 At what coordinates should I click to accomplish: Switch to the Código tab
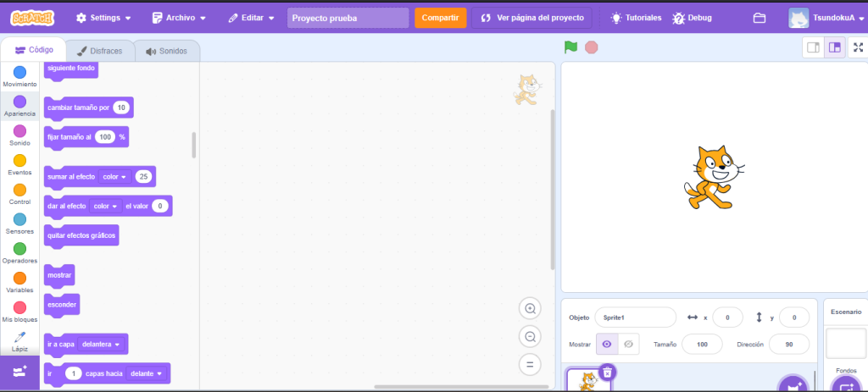point(34,50)
